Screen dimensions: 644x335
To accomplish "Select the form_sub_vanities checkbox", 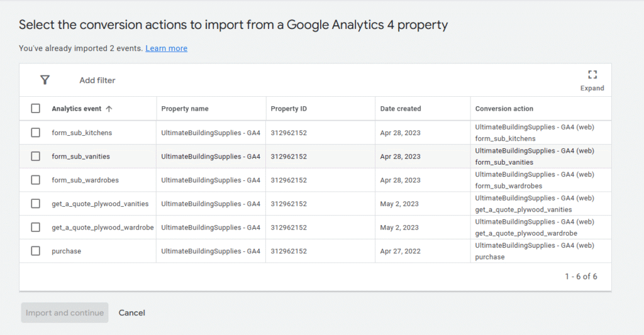I will point(36,157).
